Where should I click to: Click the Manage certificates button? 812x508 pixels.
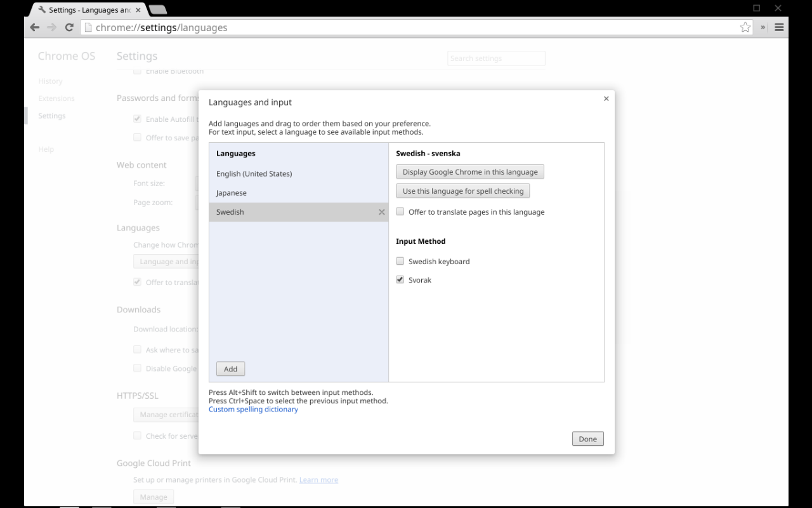click(166, 415)
